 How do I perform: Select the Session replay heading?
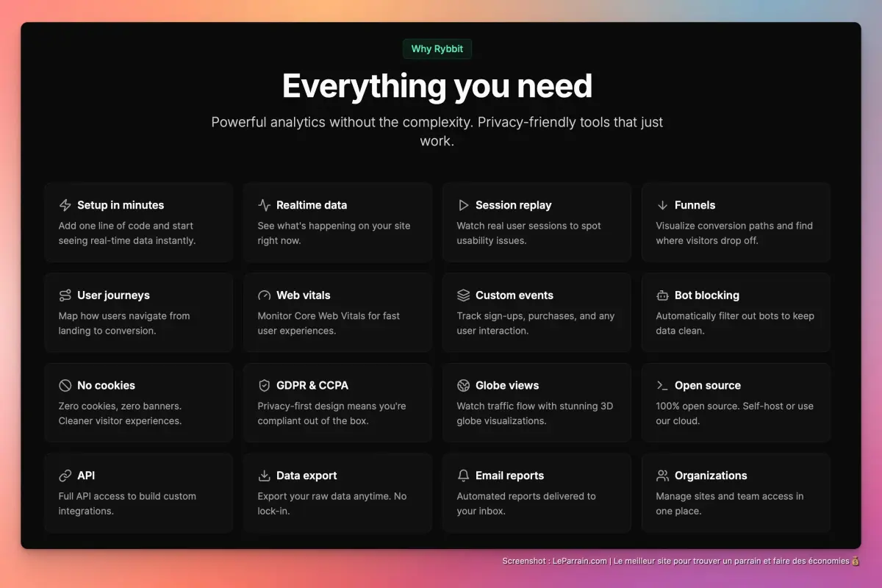pyautogui.click(x=513, y=205)
